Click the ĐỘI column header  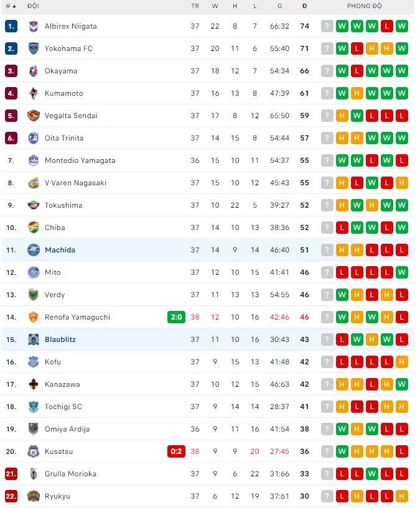coord(33,6)
